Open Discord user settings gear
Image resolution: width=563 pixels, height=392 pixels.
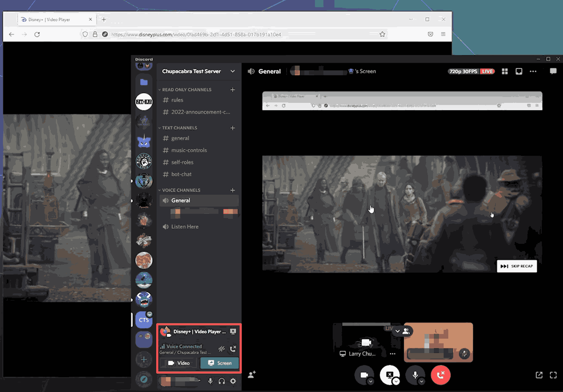(233, 381)
